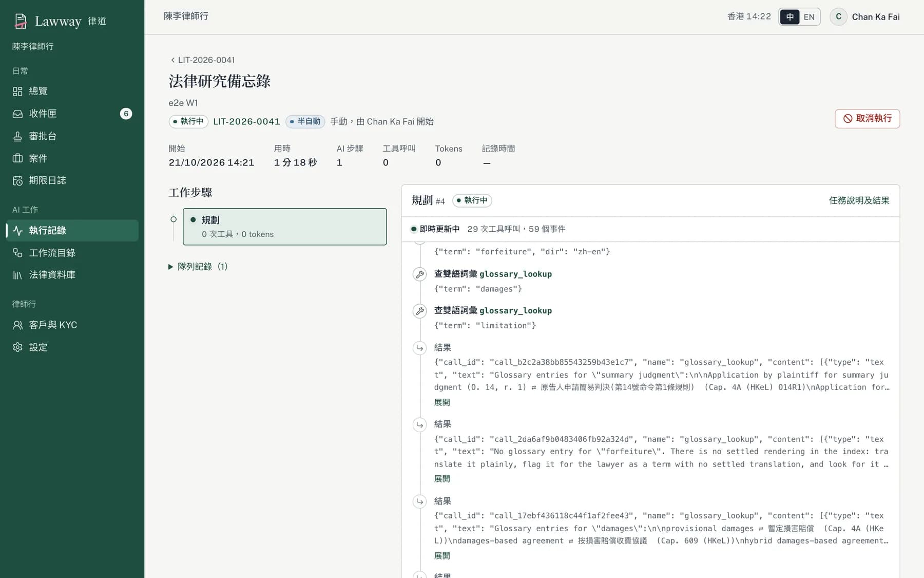Click the 設定 gear icon
The width and height of the screenshot is (924, 578).
pos(17,347)
